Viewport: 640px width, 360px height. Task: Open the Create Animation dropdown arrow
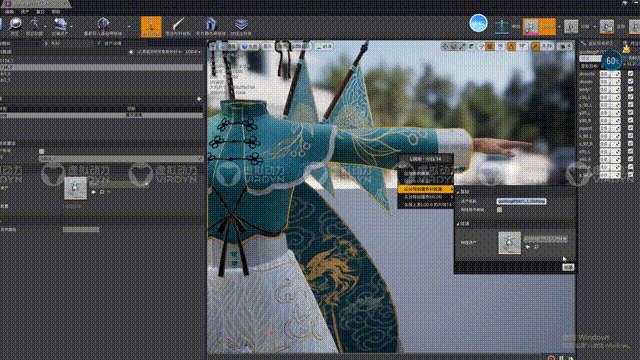[x=45, y=27]
